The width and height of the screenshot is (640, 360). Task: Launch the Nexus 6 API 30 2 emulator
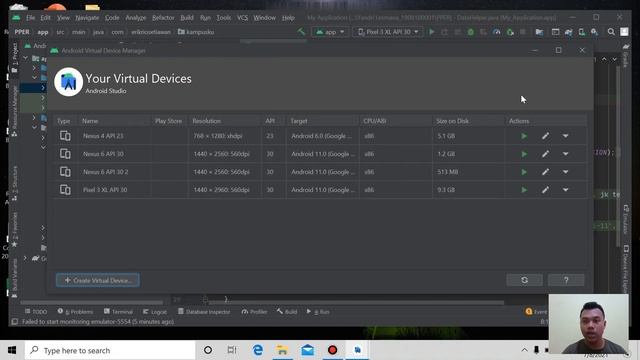point(524,172)
